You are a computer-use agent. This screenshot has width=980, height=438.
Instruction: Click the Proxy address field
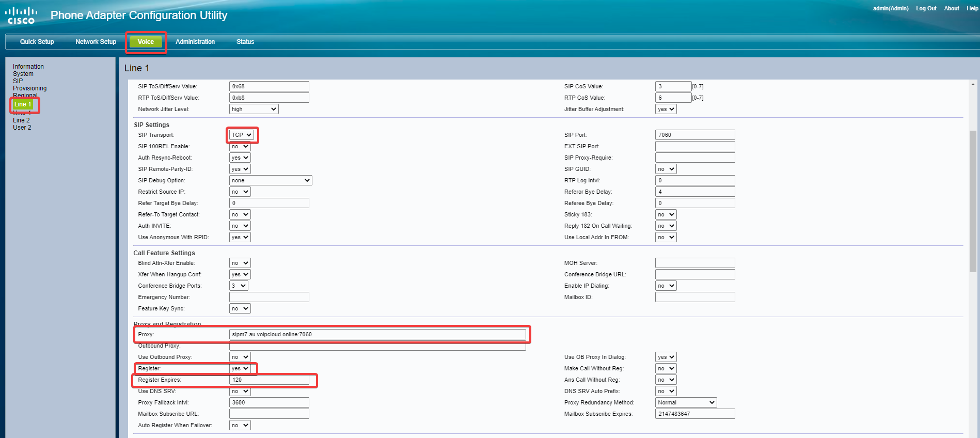tap(377, 334)
